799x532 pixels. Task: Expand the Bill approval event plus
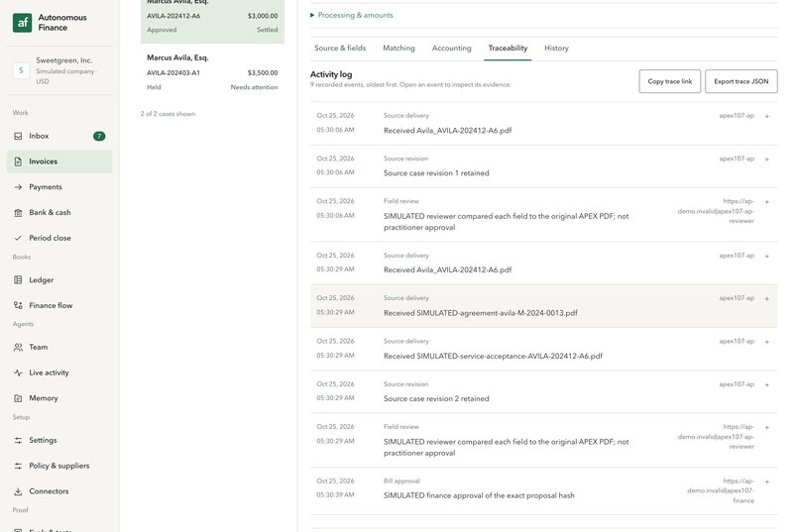pos(767,481)
